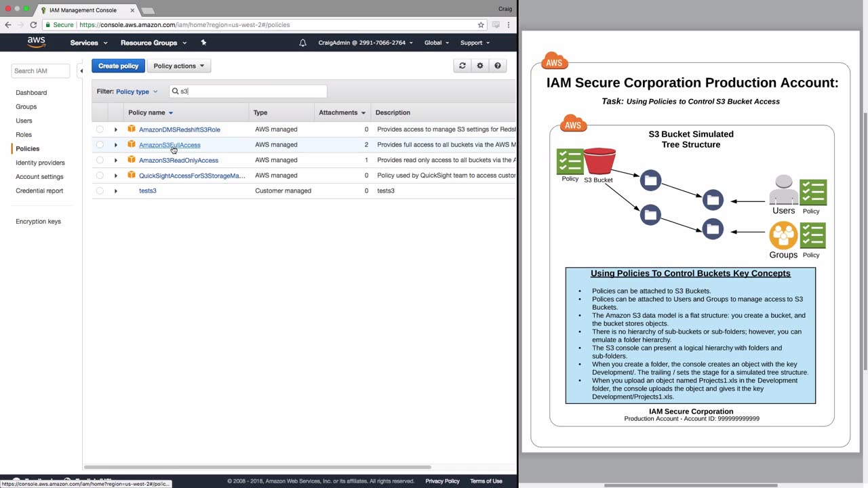Open the Policy actions dropdown
This screenshot has width=868, height=488.
point(179,66)
